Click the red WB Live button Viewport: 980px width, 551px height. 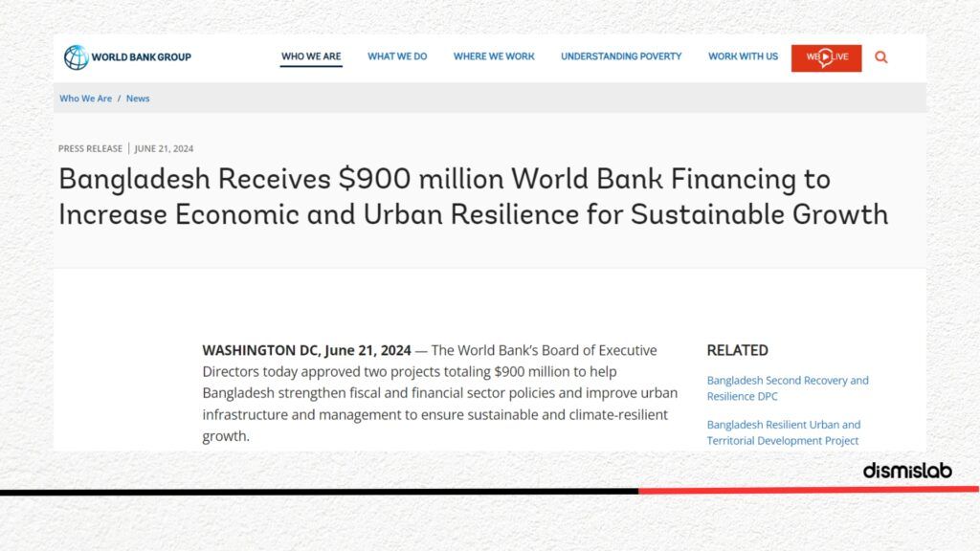[826, 58]
